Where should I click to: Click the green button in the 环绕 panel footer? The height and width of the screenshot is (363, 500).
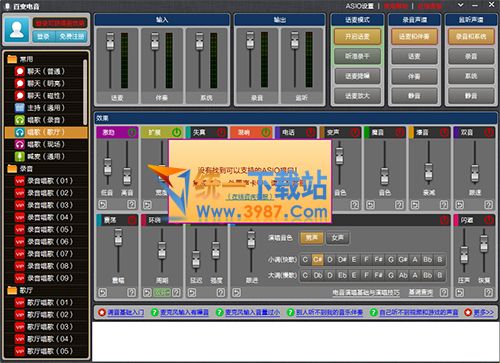pyautogui.click(x=162, y=293)
